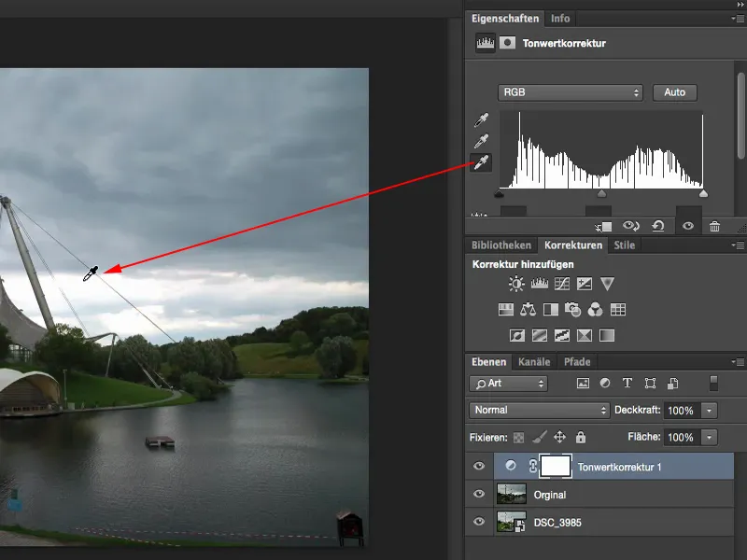This screenshot has height=560, width=747.
Task: Switch to the Kanäle tab
Action: coord(534,362)
